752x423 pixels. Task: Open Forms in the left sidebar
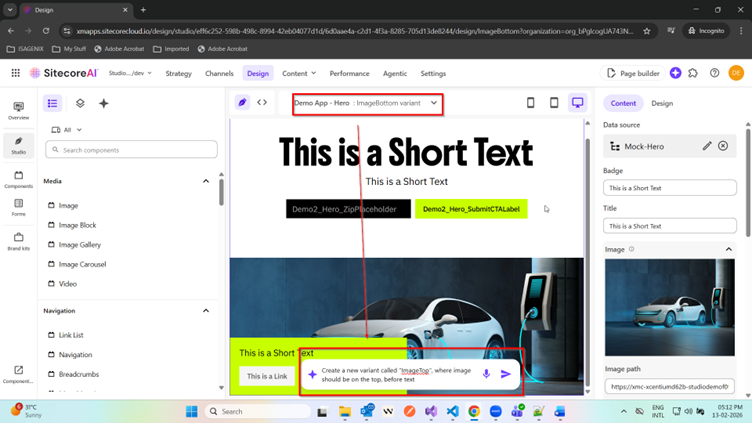click(x=18, y=208)
